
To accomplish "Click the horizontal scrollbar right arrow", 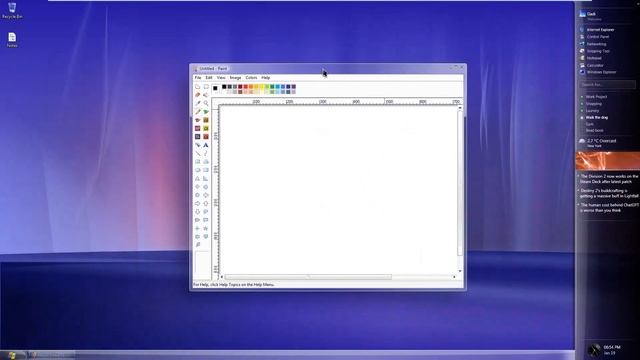I will point(454,277).
